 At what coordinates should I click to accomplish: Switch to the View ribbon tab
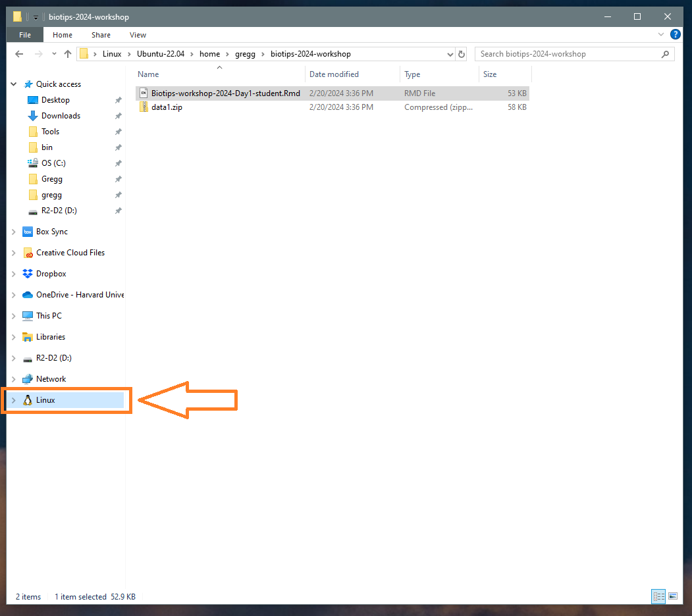coord(138,34)
